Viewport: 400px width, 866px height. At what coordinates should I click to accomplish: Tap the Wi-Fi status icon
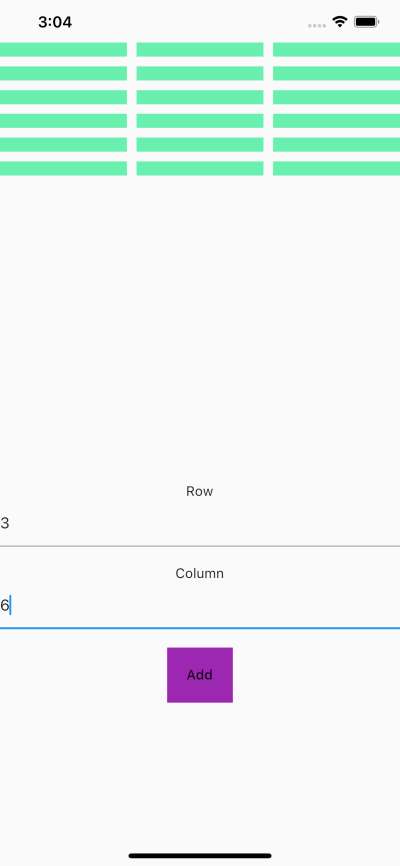[340, 22]
